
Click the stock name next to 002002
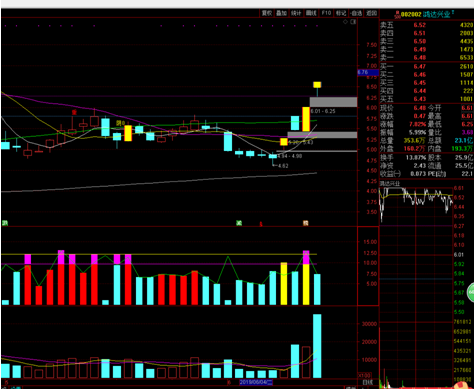pos(436,14)
